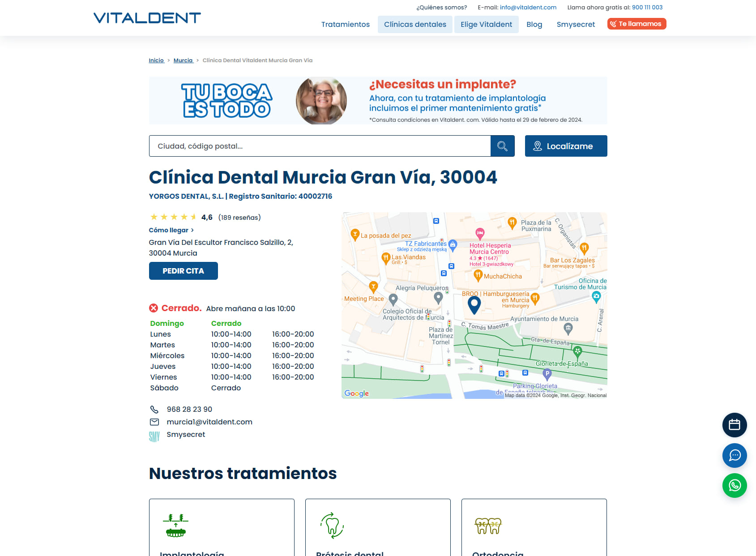Image resolution: width=756 pixels, height=556 pixels.
Task: Click the Prótesis dental tooth icon
Action: (x=332, y=526)
